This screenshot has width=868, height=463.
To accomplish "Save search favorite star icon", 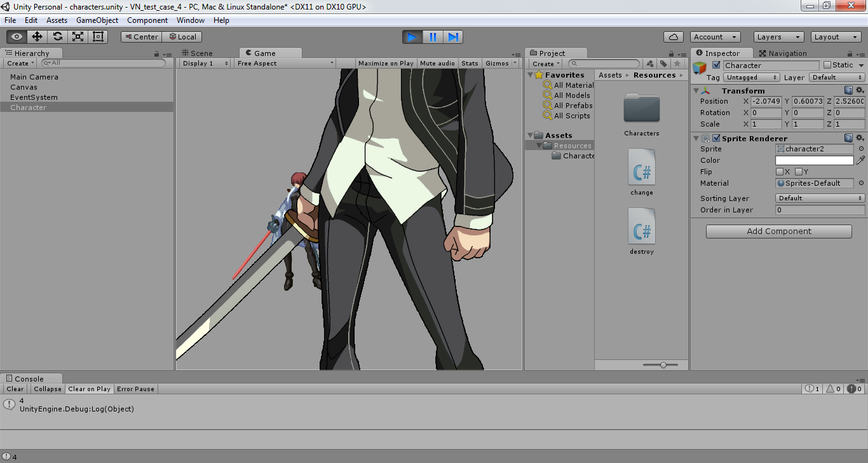I will pyautogui.click(x=677, y=64).
